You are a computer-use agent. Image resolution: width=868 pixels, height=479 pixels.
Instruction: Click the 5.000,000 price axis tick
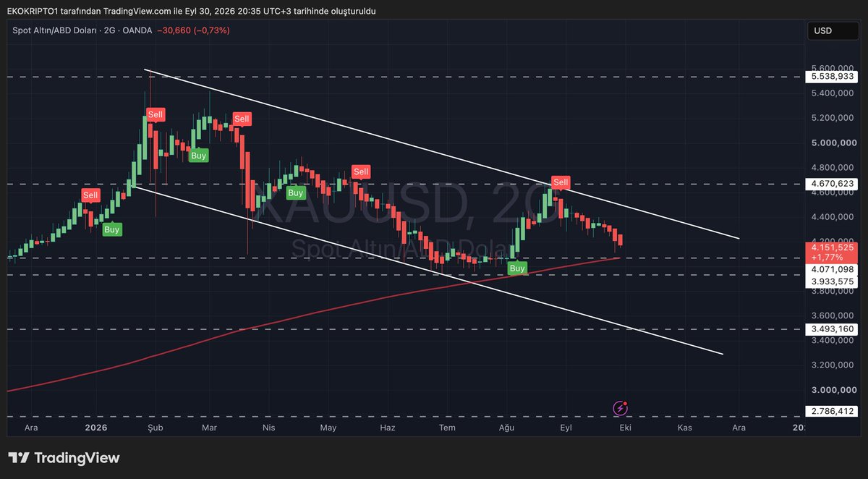pos(833,143)
